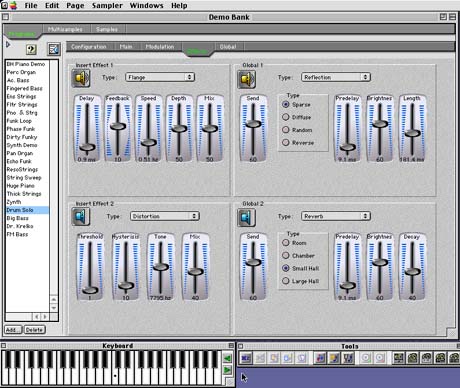Viewport: 460px width, 388px height.
Task: Open the Flange type dropdown
Action: (x=160, y=77)
